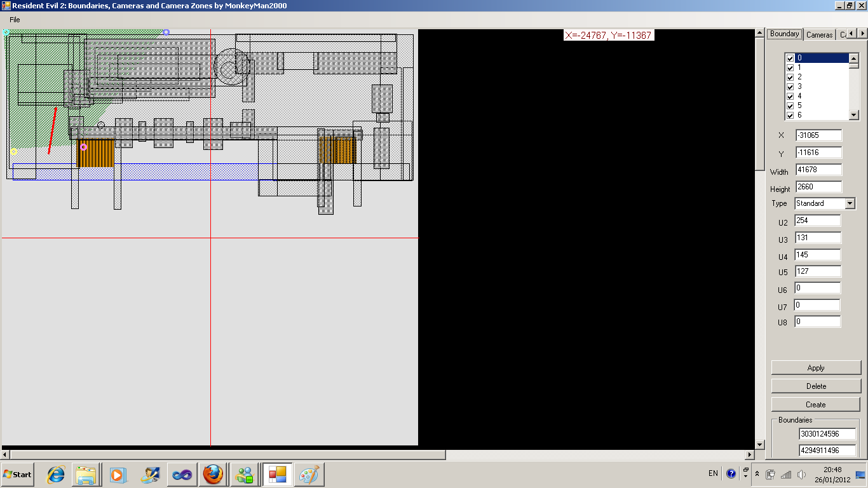Click the magenta circle marker on map
This screenshot has height=488, width=868.
point(83,147)
